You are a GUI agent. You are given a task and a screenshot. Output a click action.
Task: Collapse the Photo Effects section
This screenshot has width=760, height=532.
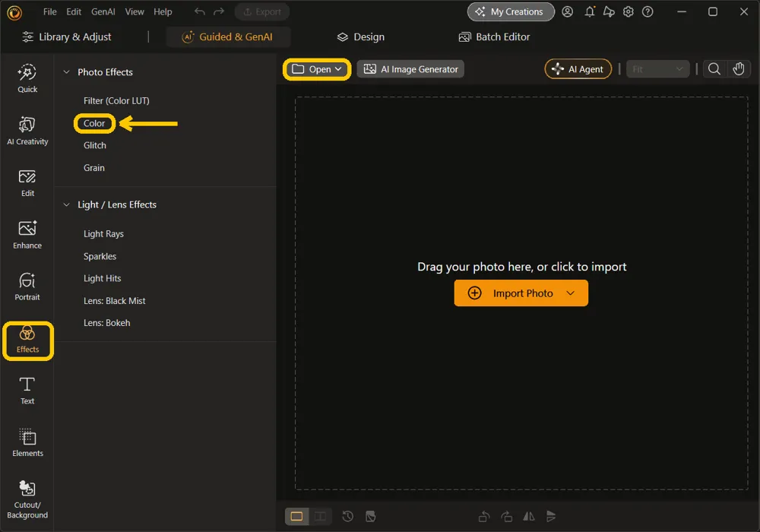(66, 72)
